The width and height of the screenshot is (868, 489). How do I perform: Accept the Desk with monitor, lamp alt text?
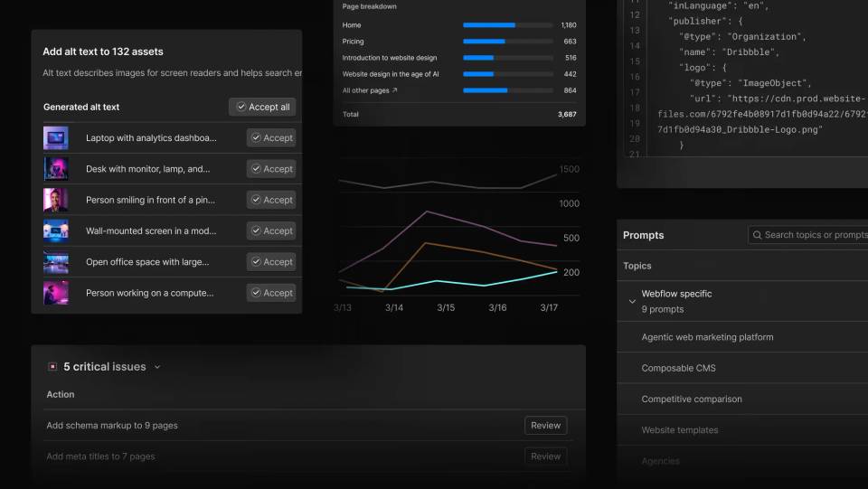[271, 169]
